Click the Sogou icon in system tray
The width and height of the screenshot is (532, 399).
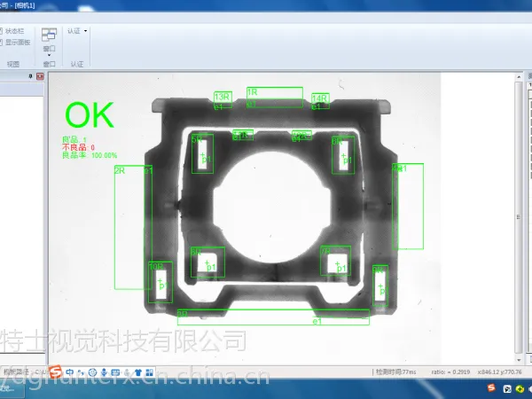[x=491, y=387]
